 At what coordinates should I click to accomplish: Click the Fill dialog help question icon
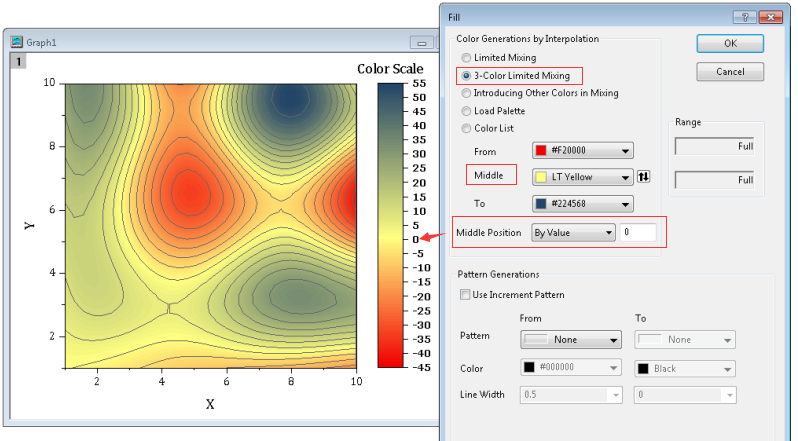point(744,17)
